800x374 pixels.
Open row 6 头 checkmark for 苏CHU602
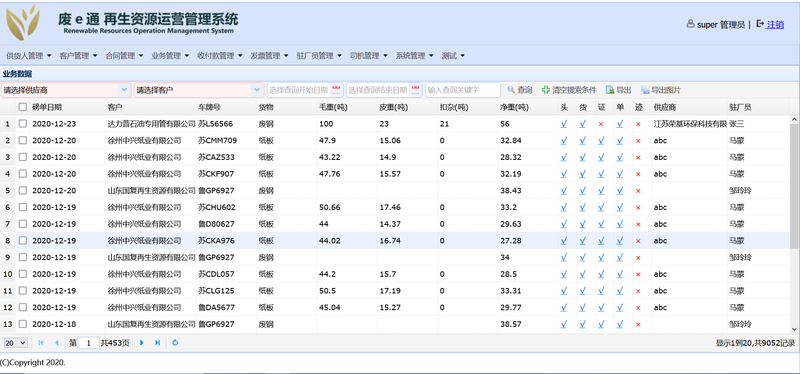(x=564, y=208)
